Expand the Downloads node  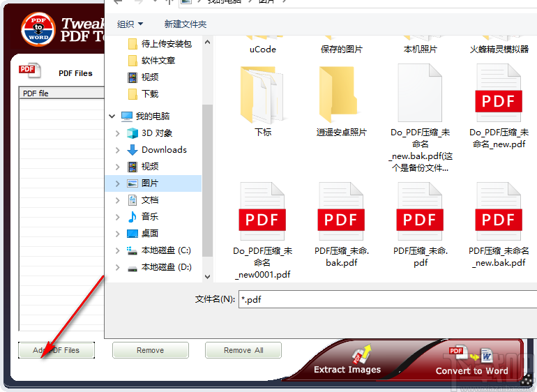(117, 150)
